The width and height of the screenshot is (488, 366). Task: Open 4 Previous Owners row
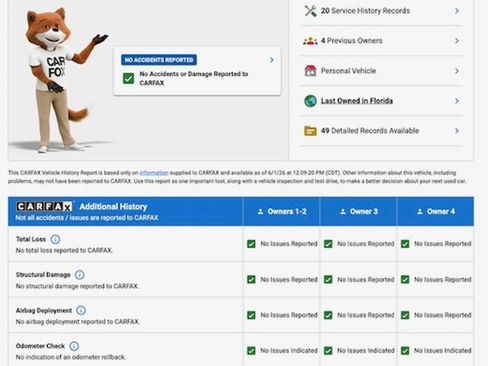coord(381,41)
